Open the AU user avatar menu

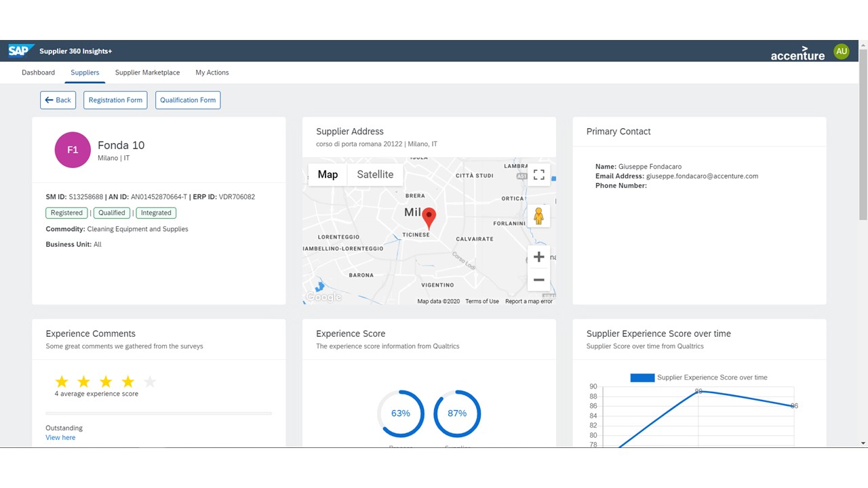coord(841,50)
